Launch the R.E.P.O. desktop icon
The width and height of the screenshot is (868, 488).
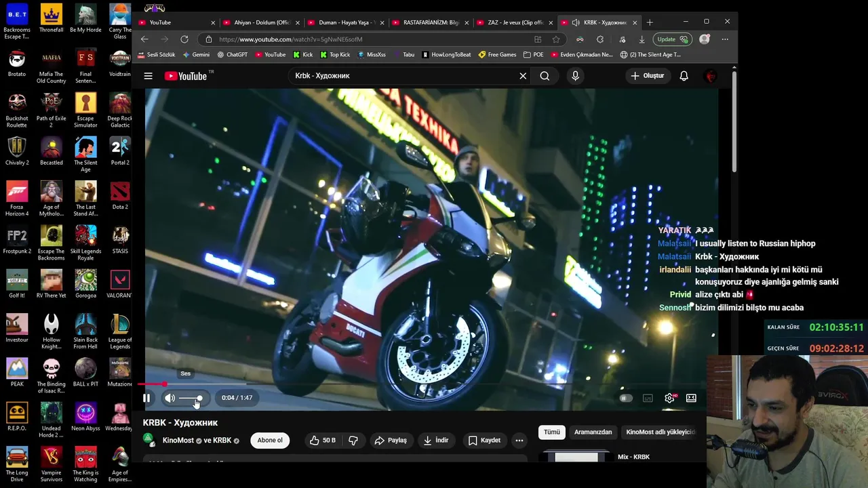pos(17,418)
